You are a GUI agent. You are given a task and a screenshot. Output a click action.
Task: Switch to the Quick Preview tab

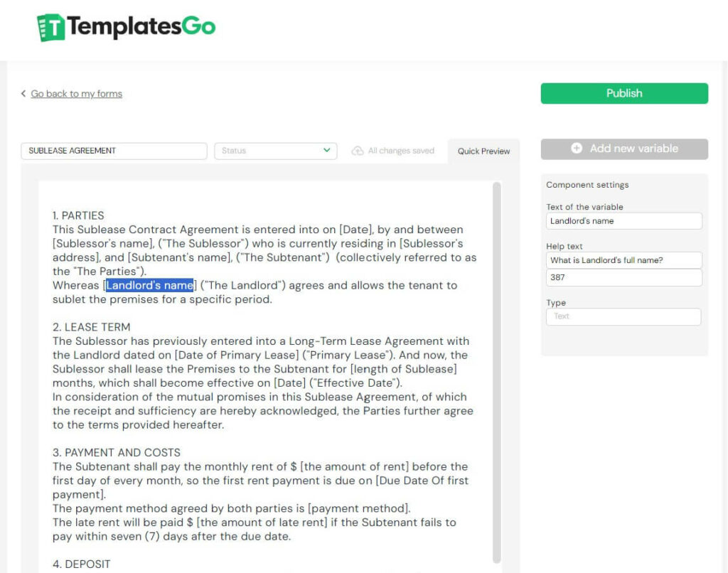483,151
